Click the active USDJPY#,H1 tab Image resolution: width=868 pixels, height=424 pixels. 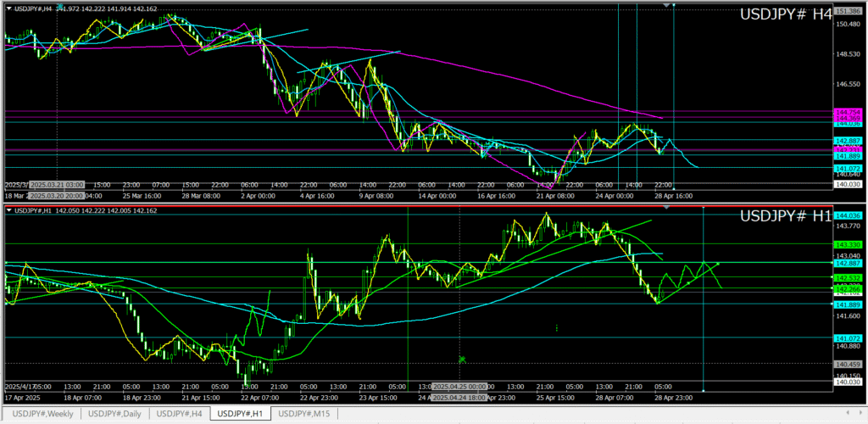pyautogui.click(x=241, y=414)
